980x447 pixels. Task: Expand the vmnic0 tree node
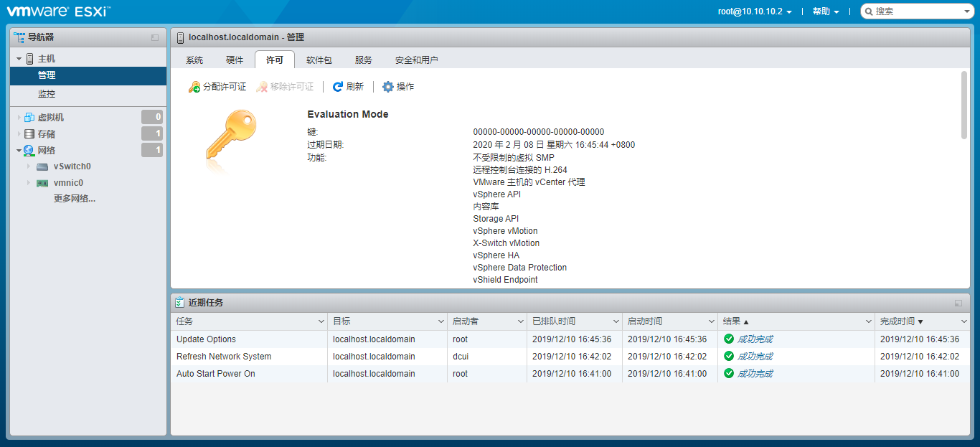tap(29, 183)
